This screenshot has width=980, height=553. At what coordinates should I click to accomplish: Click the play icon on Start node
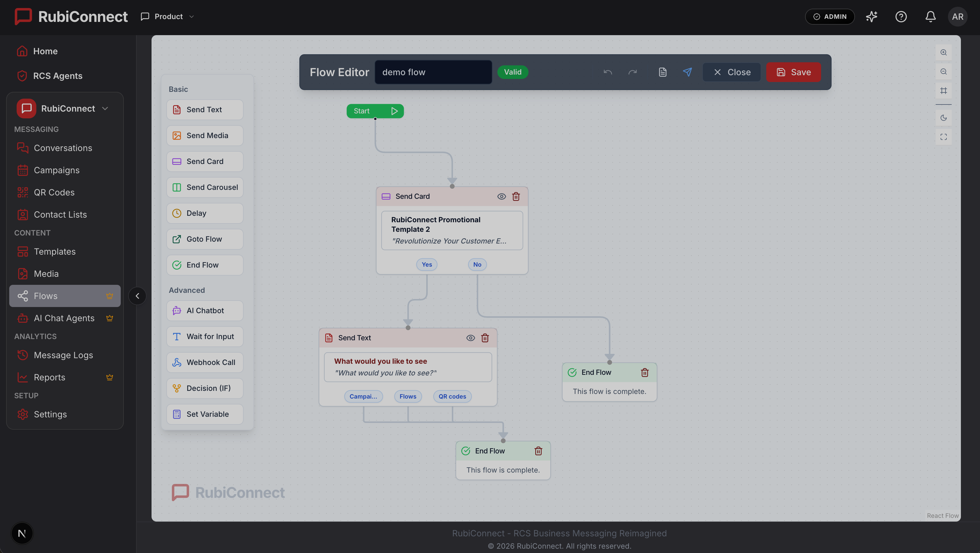394,111
